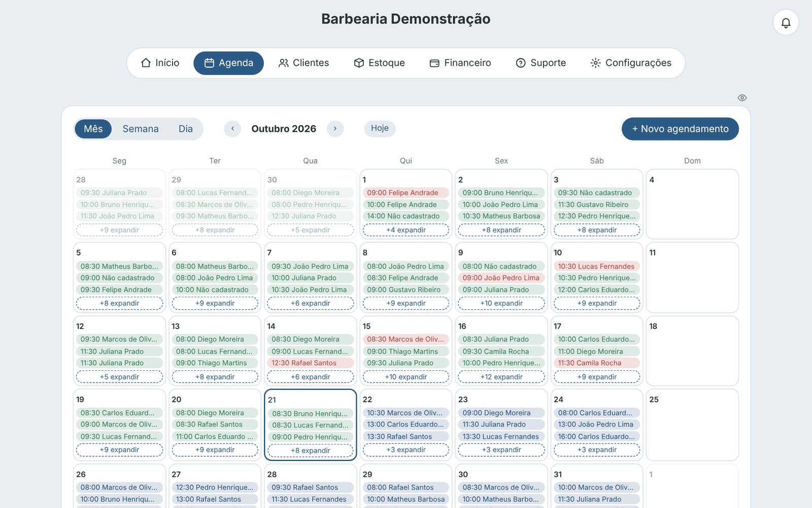Expand +8 appointments on day 2

pos(501,230)
